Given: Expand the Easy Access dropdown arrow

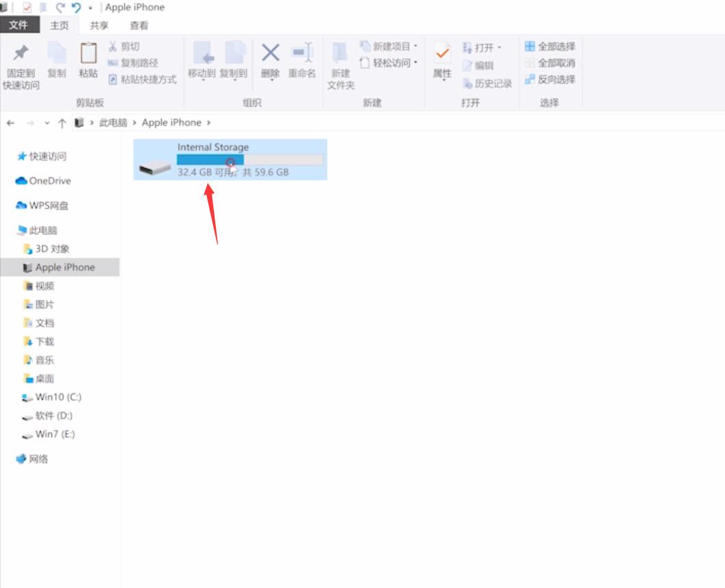Looking at the screenshot, I should (x=415, y=62).
